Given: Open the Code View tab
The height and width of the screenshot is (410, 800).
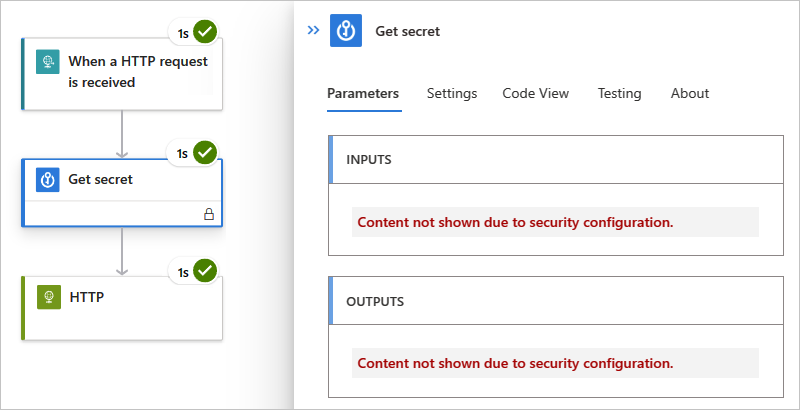Looking at the screenshot, I should click(x=536, y=93).
